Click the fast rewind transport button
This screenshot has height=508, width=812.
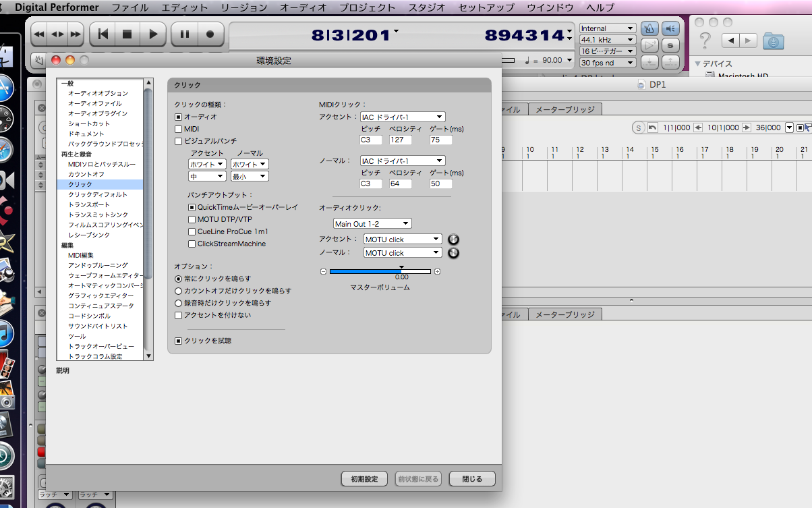(x=39, y=34)
